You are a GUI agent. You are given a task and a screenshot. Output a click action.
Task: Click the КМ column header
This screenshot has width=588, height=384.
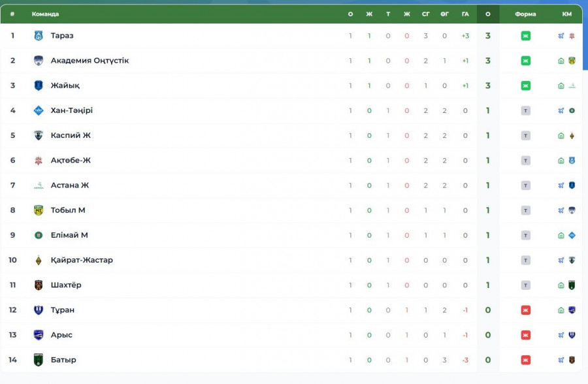[566, 14]
